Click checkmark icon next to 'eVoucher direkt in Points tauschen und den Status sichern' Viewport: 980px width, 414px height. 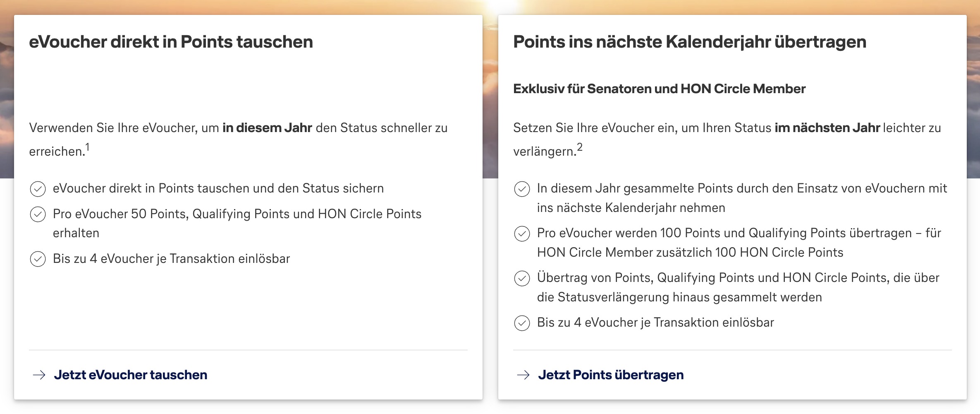(38, 189)
